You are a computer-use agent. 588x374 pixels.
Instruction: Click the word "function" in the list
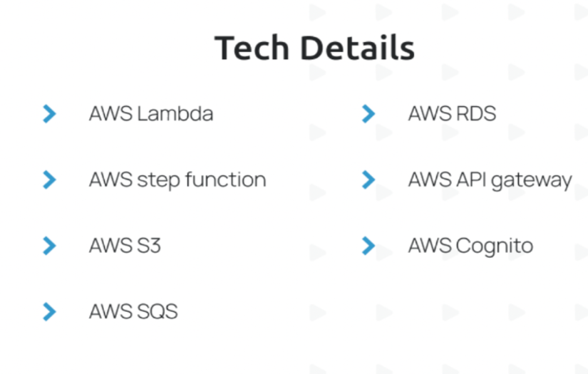225,180
